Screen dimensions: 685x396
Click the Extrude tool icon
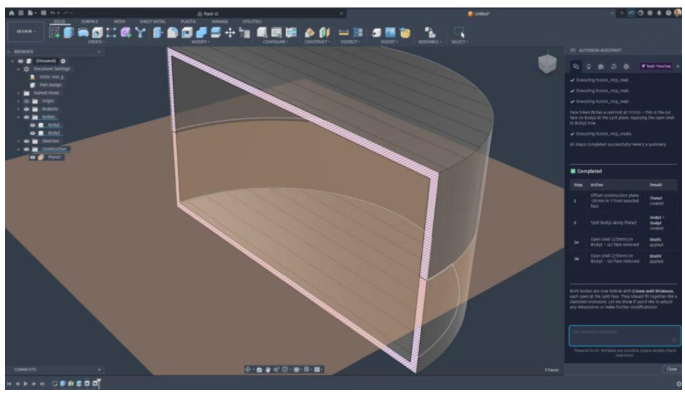tap(69, 32)
